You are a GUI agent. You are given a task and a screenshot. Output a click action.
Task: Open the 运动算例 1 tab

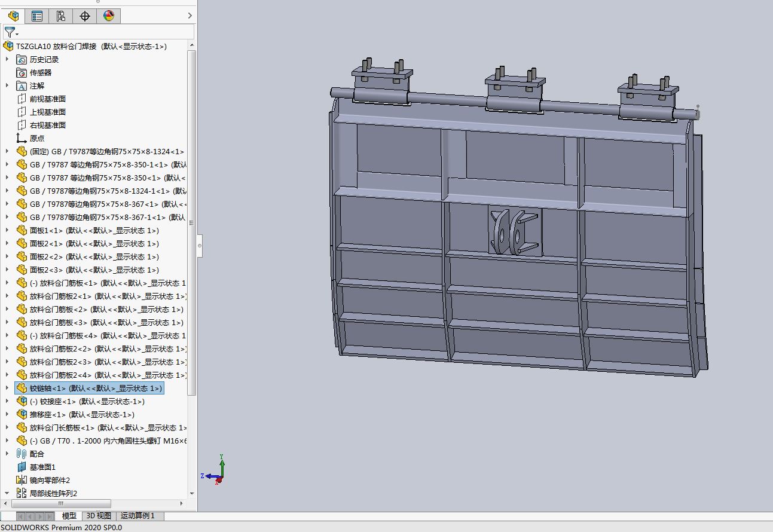click(138, 516)
